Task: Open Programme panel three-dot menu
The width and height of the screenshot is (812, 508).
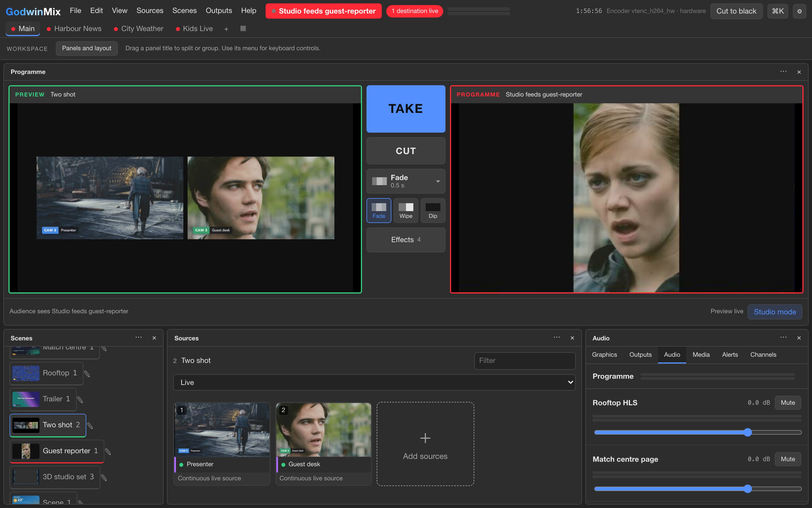Action: 783,72
